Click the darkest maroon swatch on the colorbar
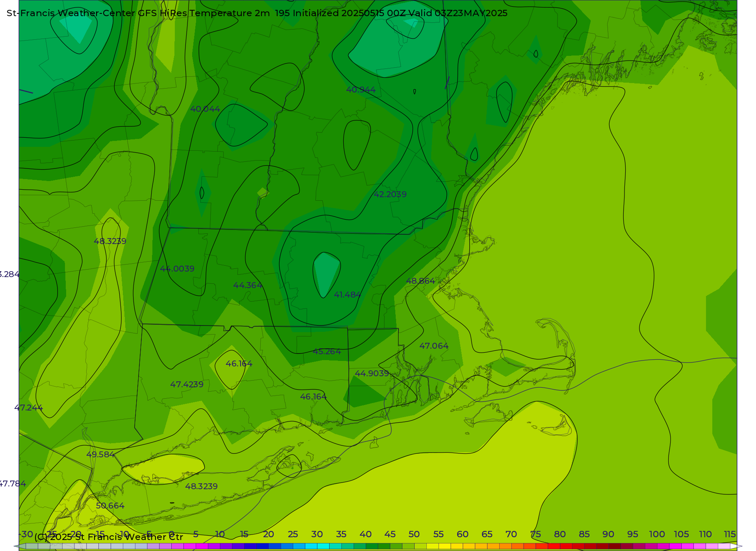This screenshot has width=756, height=551. [615, 546]
